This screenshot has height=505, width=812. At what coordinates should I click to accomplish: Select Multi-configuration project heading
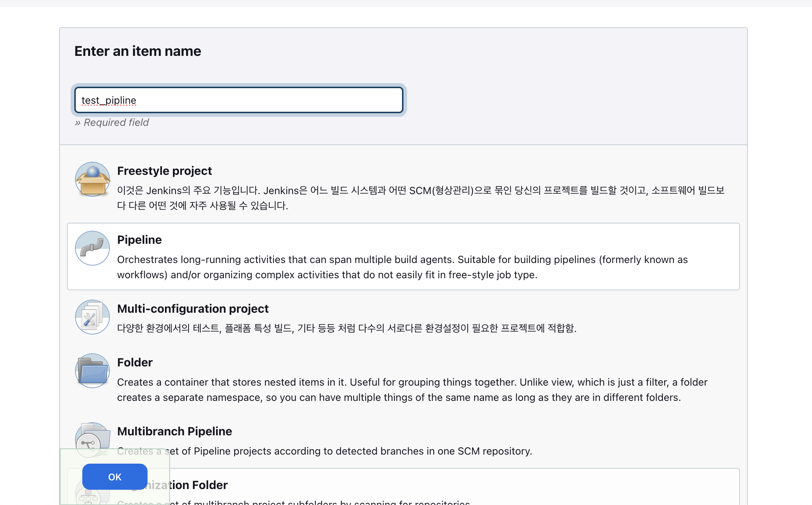click(x=192, y=309)
